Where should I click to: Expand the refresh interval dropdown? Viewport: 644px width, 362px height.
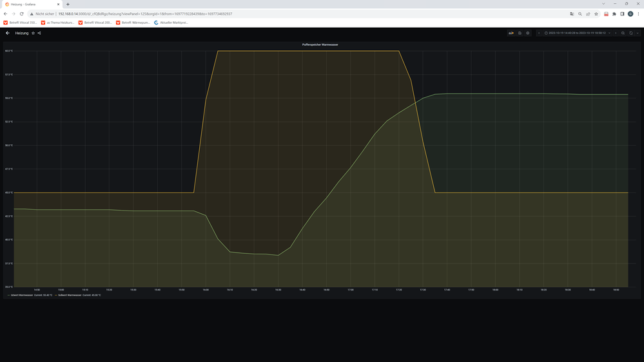638,33
